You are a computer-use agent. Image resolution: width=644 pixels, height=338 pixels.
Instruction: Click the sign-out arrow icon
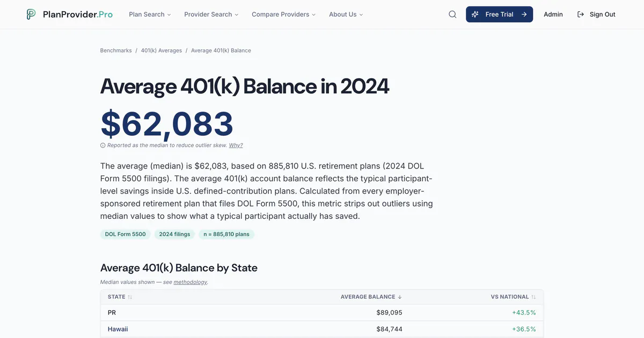click(581, 14)
